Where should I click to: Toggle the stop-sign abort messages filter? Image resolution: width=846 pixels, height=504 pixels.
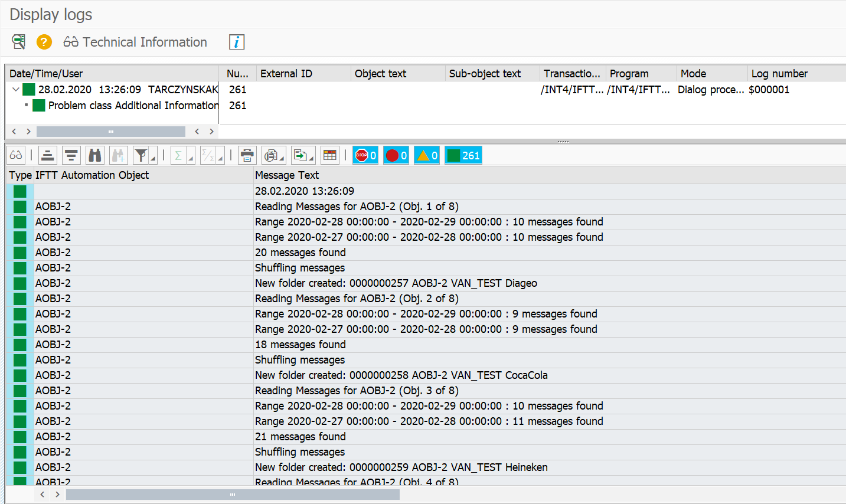pos(365,156)
